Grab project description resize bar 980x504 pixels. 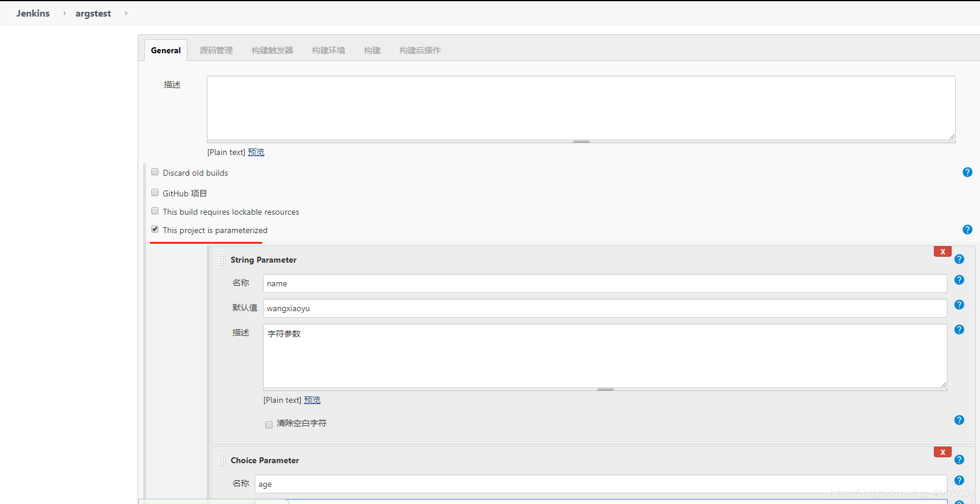point(581,141)
